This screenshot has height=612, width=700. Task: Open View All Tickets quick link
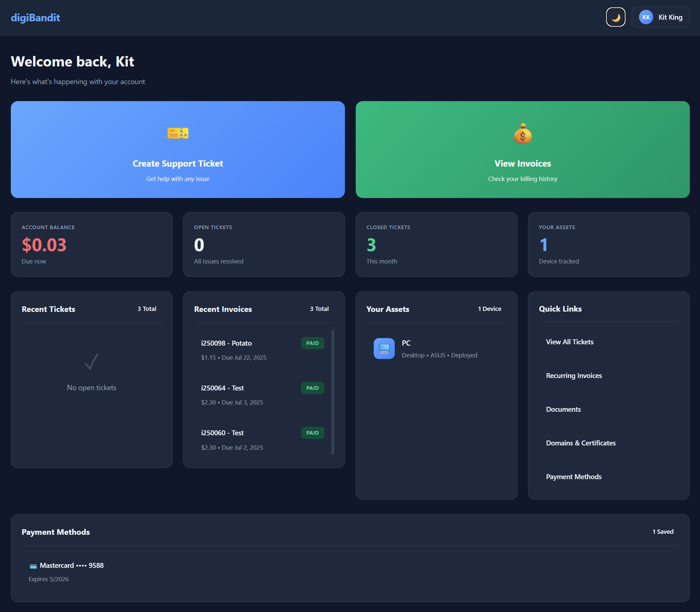(x=569, y=342)
